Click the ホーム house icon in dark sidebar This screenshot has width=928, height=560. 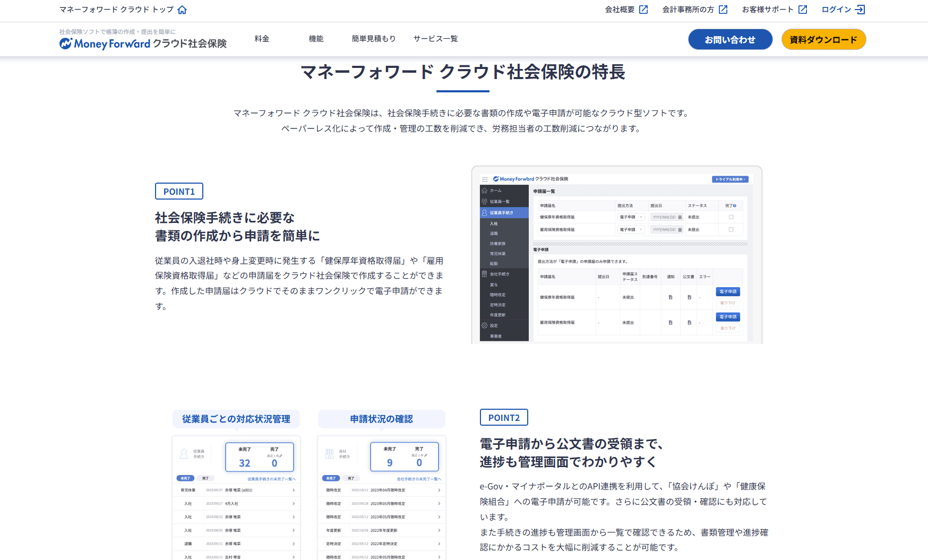click(484, 191)
